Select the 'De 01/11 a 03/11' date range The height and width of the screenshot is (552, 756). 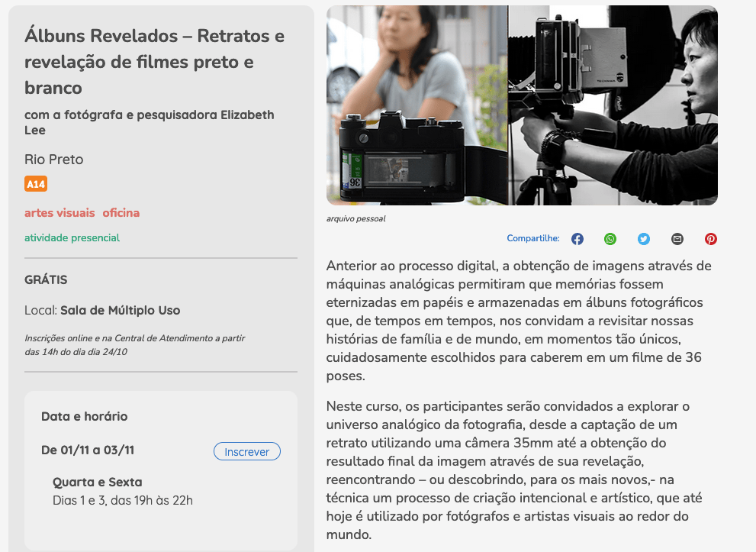pyautogui.click(x=88, y=450)
